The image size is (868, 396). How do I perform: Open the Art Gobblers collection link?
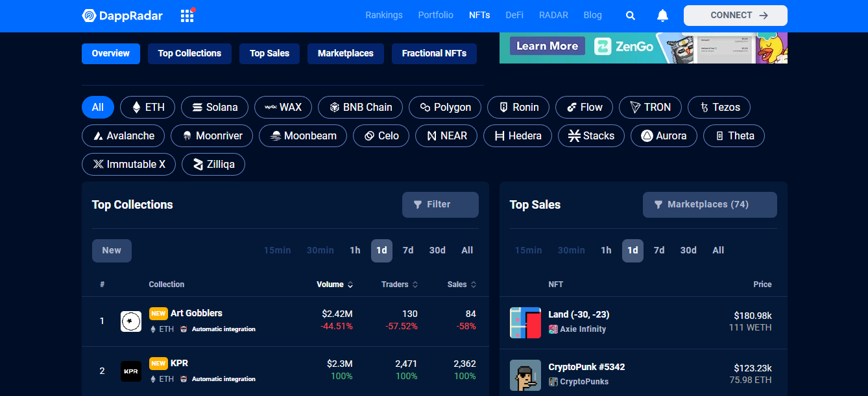[197, 314]
